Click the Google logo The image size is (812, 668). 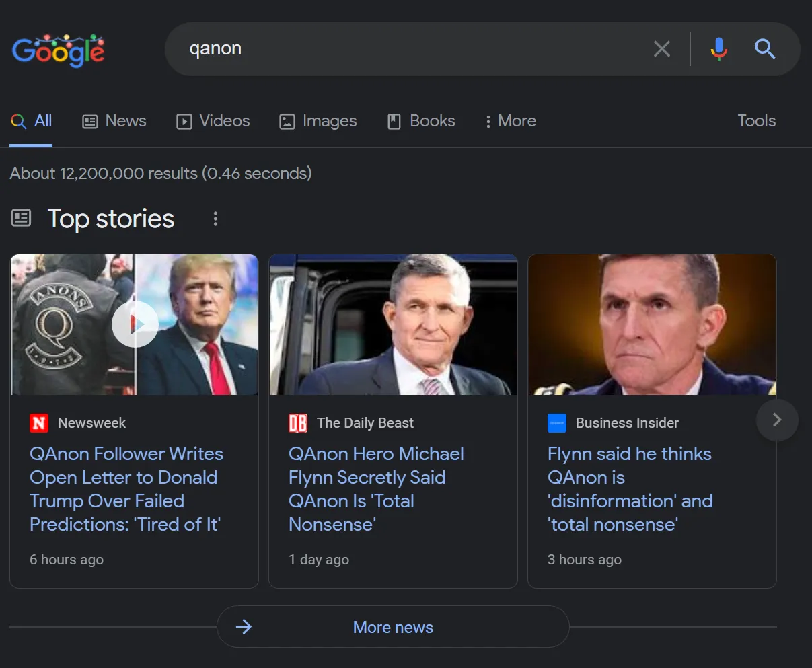point(59,50)
